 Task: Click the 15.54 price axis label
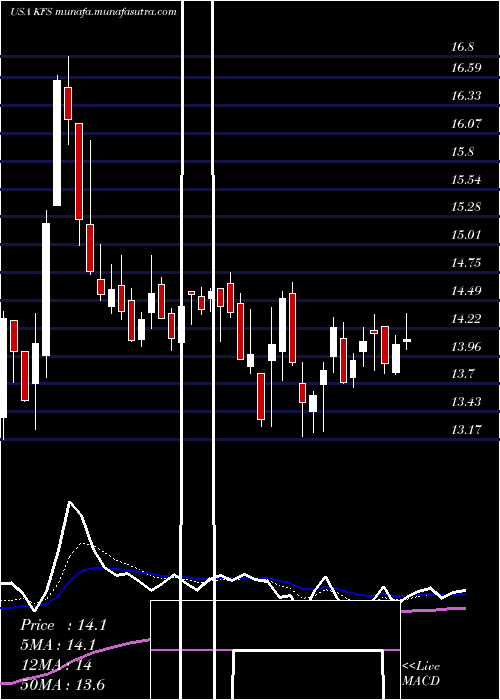[466, 180]
